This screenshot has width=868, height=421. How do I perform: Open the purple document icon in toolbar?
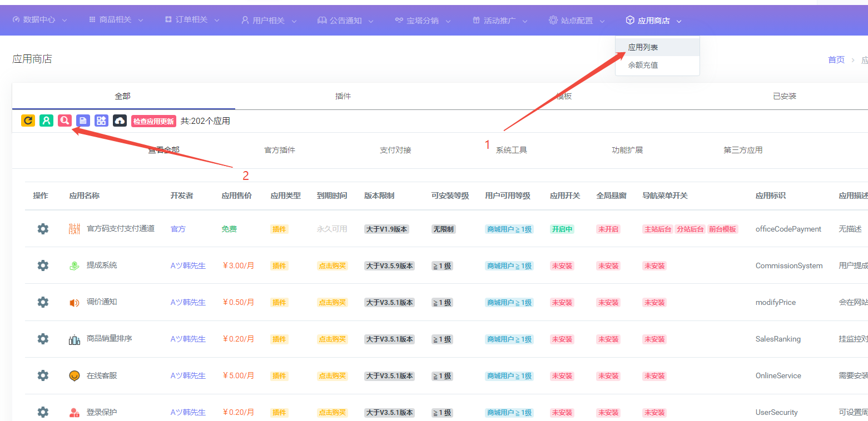(82, 120)
